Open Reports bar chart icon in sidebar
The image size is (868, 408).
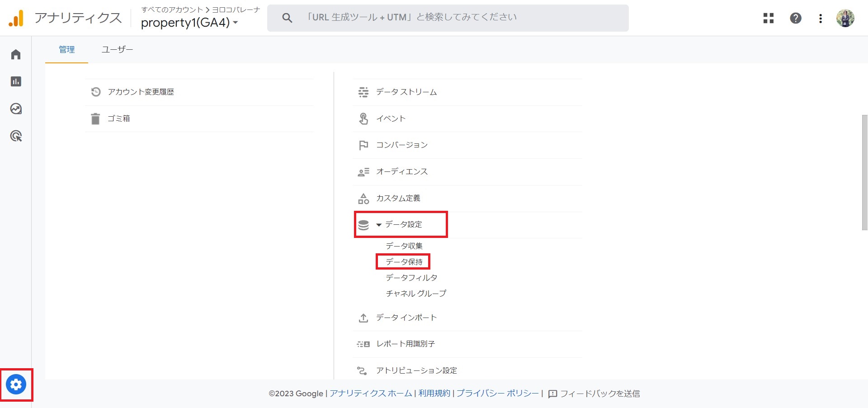(16, 81)
